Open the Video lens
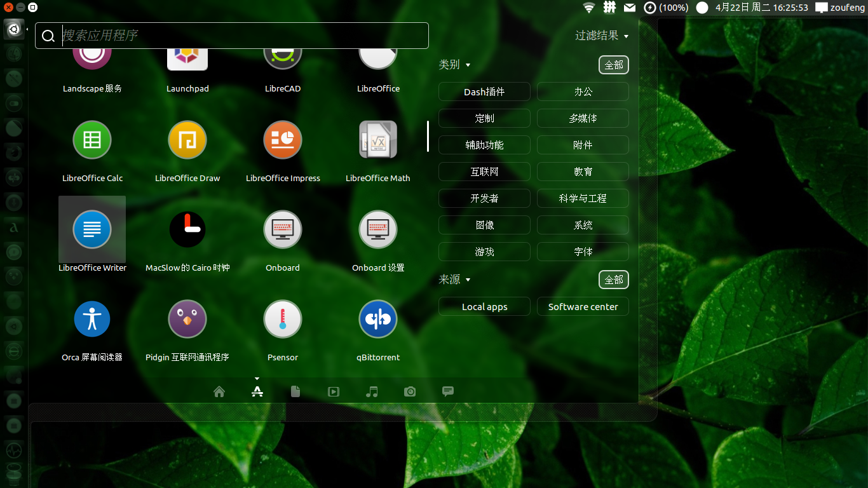Image resolution: width=868 pixels, height=488 pixels. 334,391
